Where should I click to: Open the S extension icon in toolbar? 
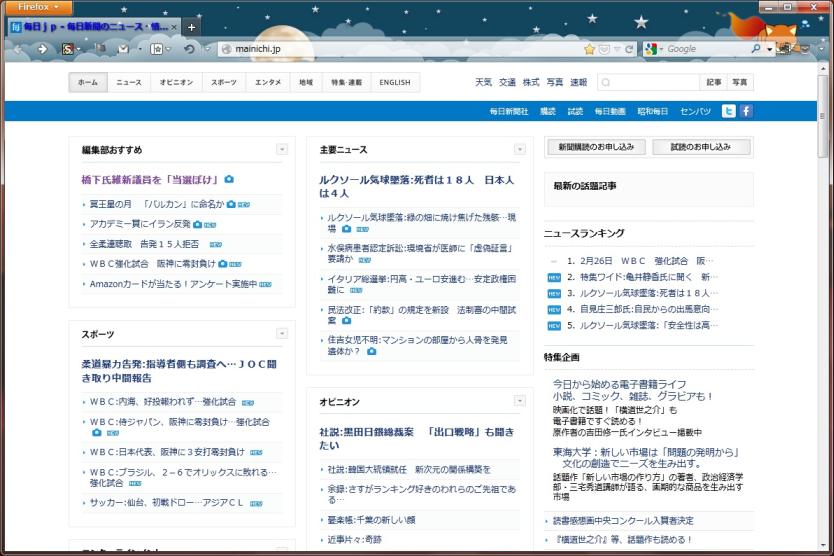tap(67, 49)
